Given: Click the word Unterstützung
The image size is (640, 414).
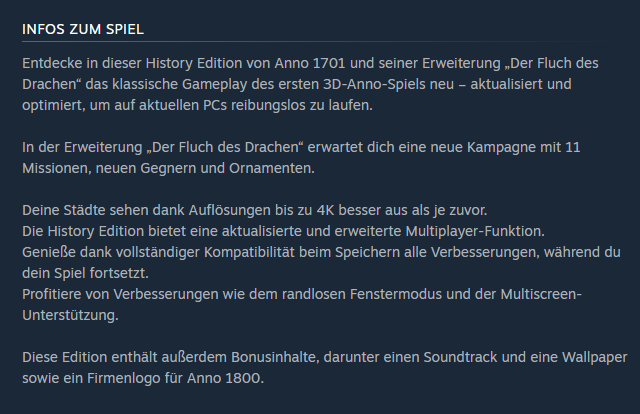Looking at the screenshot, I should pyautogui.click(x=70, y=315).
